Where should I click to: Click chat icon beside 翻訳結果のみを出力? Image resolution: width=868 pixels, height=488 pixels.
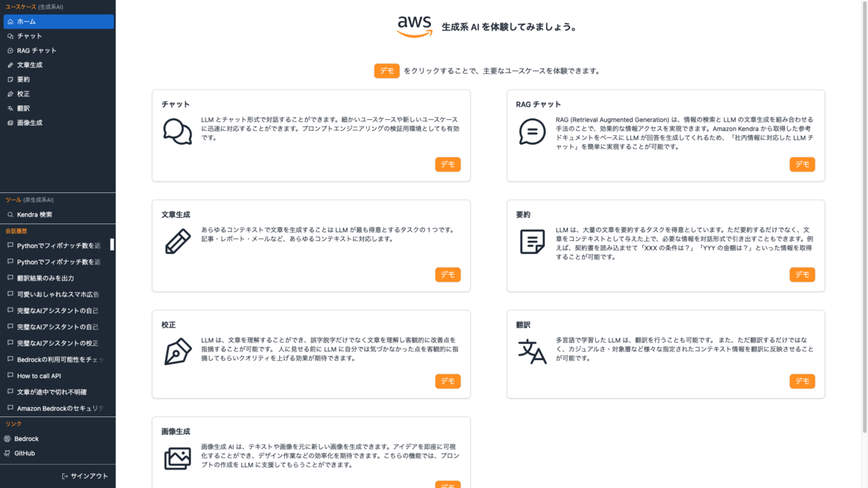[10, 278]
